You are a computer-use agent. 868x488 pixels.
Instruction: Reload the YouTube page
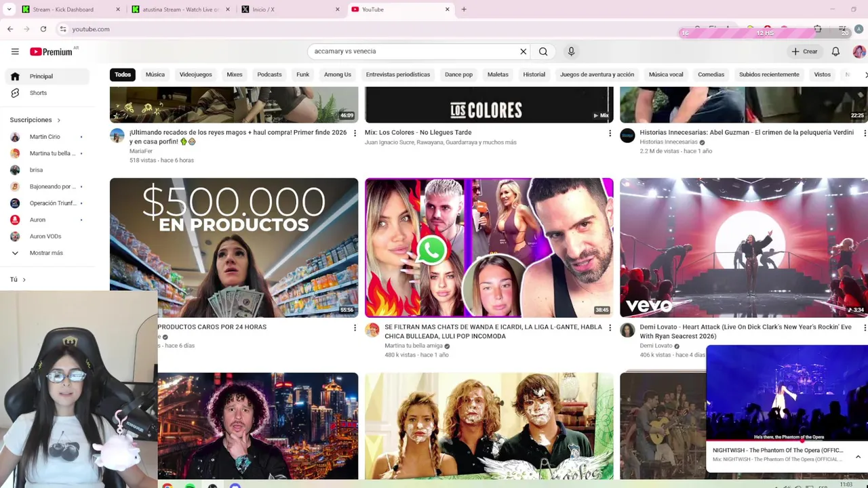coord(43,29)
